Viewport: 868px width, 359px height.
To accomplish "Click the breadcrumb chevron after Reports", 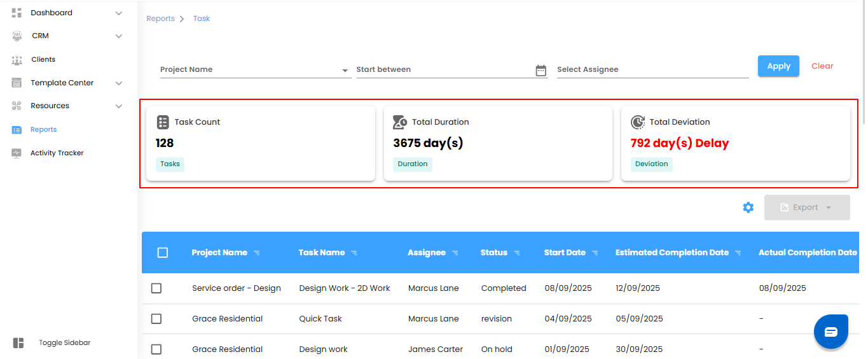I will click(182, 19).
